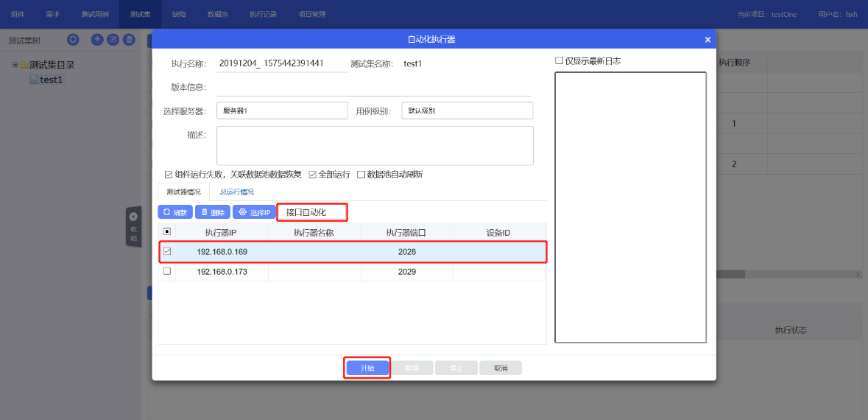Close the 自动化执行器 dialog with X
868x420 pixels.
point(708,40)
